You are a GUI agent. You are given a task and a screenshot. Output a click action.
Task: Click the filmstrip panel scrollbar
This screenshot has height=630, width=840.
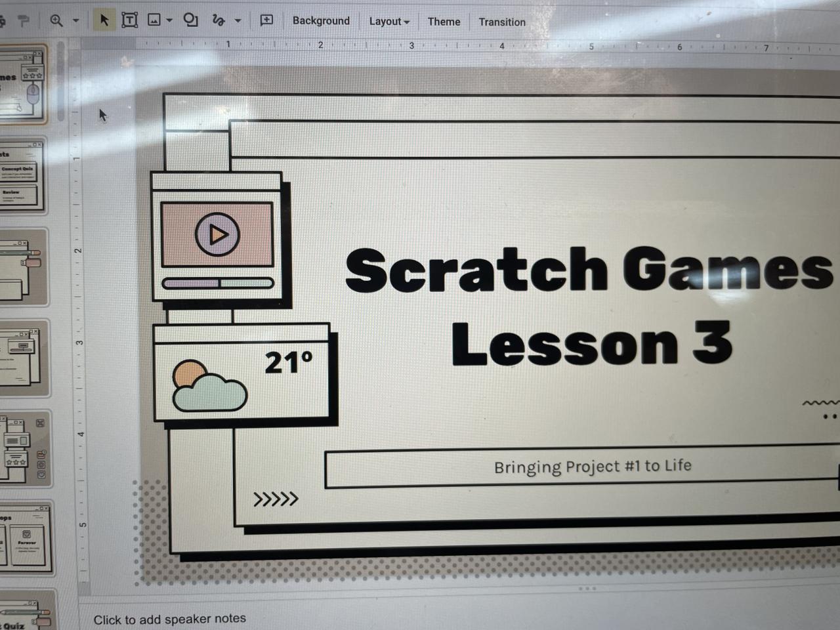tap(61, 82)
